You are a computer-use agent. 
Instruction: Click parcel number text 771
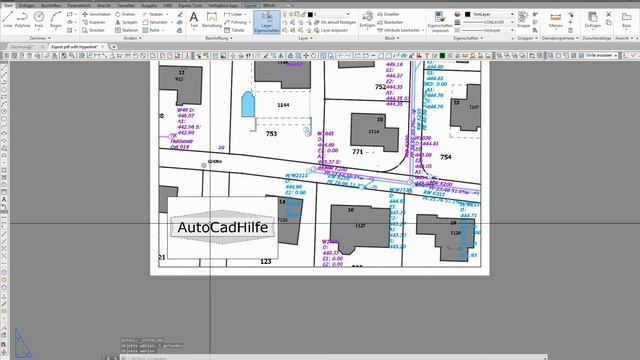pyautogui.click(x=358, y=151)
